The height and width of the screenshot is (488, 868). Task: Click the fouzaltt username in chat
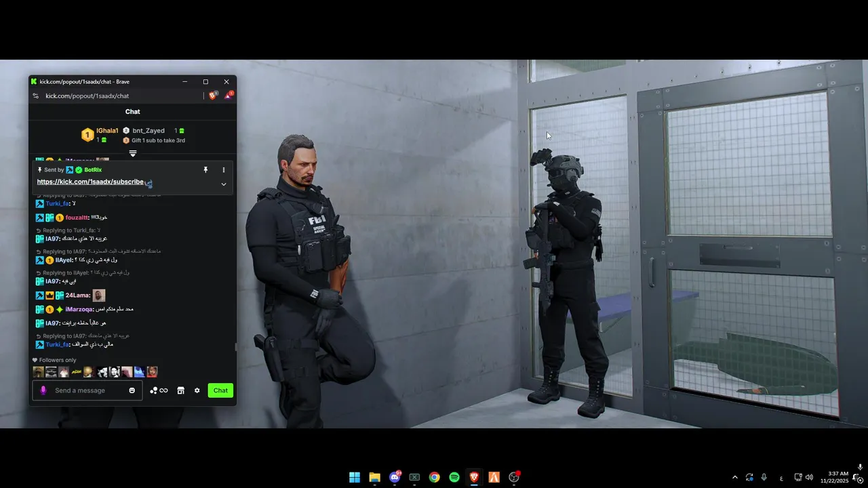tap(77, 218)
